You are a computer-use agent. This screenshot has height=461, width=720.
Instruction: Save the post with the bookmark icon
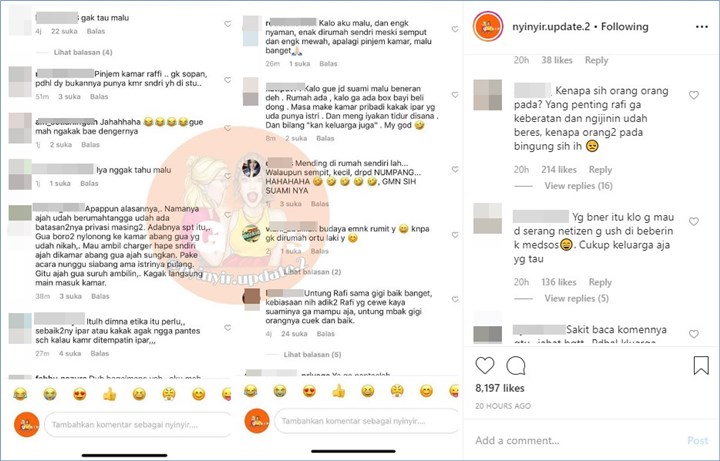(x=701, y=365)
